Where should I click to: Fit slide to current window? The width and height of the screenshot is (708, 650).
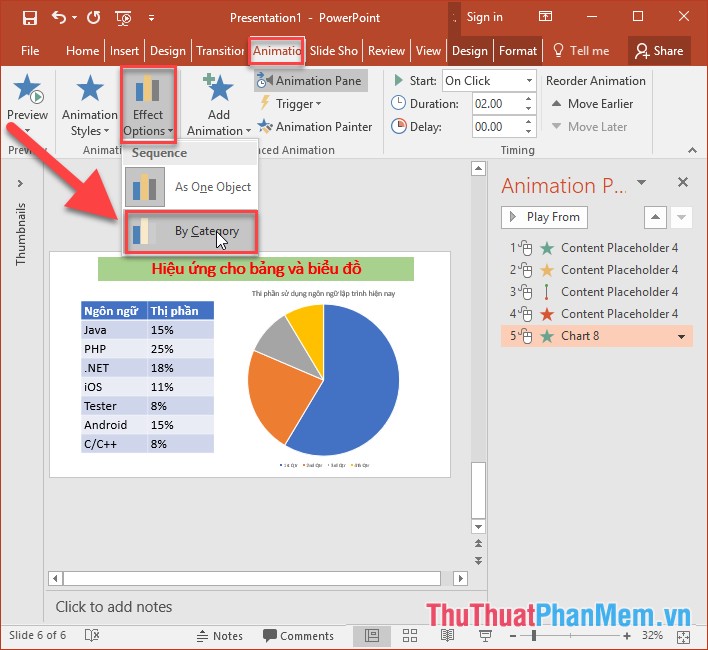pyautogui.click(x=684, y=637)
